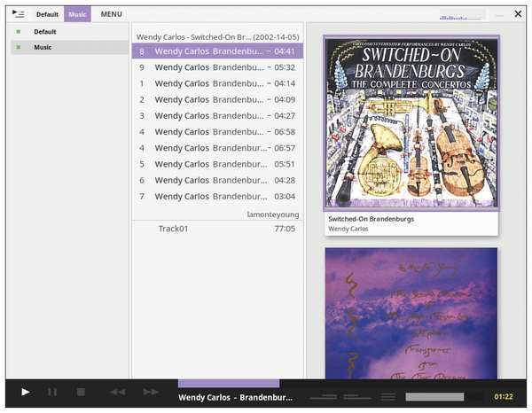The image size is (532, 413).
Task: Select track 7 with duration 03:04
Action: tap(217, 197)
